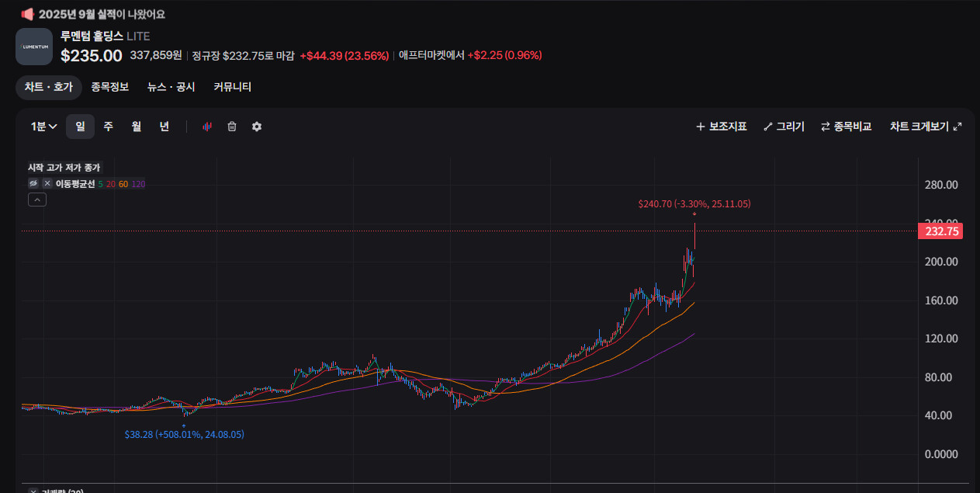Click the $240.70 high price marker
The width and height of the screenshot is (980, 493).
(694, 204)
